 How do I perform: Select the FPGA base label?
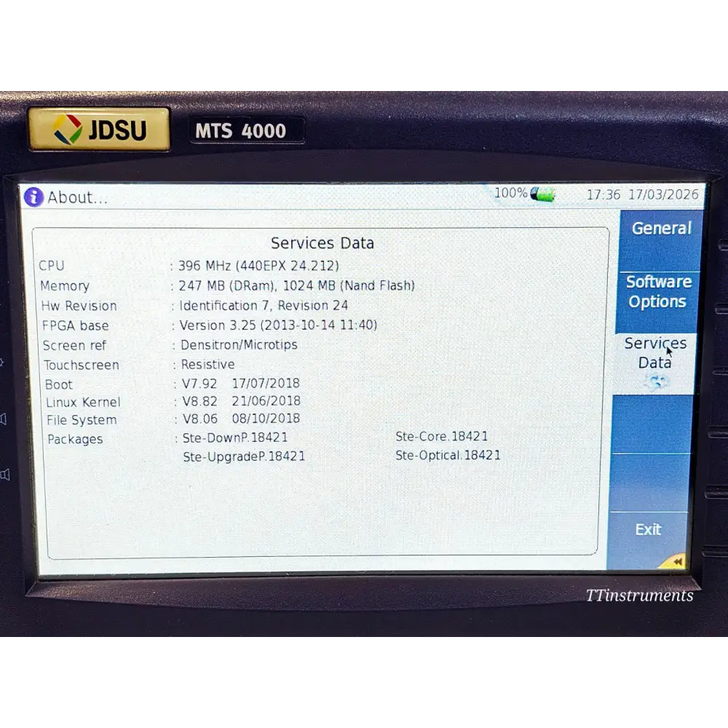75,325
